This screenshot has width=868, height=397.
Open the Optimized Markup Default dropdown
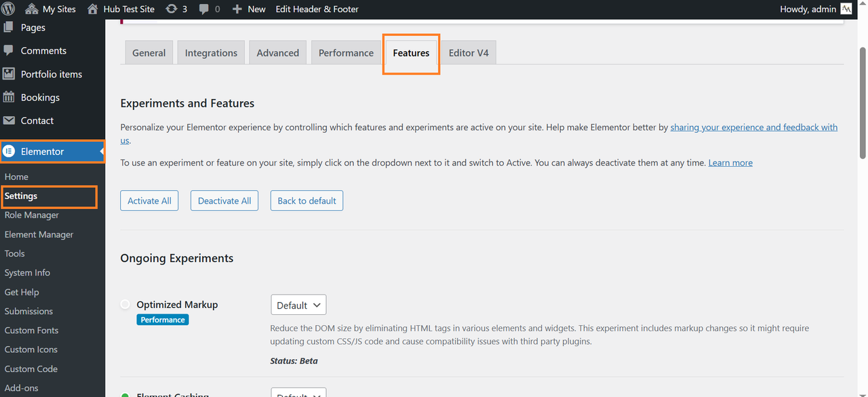pyautogui.click(x=298, y=305)
